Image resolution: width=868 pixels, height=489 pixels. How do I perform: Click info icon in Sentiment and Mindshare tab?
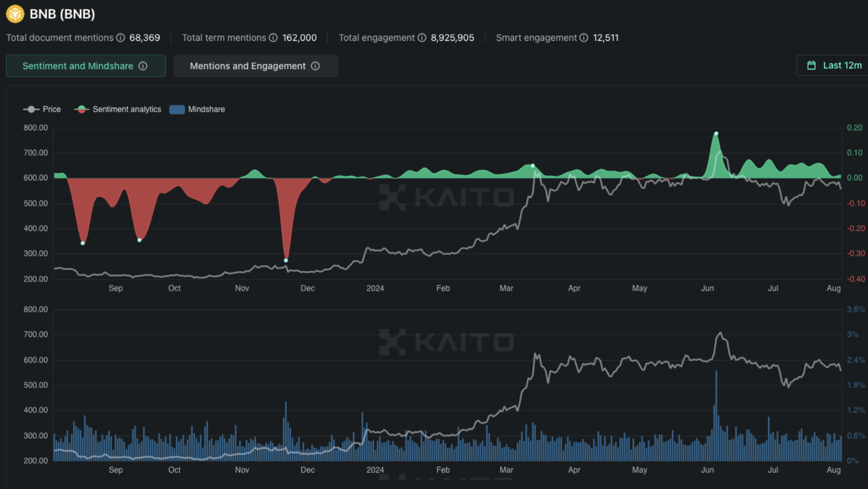(x=143, y=66)
